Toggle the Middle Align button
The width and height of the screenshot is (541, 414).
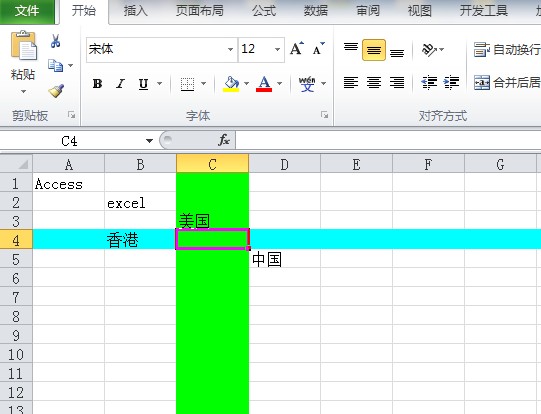pos(374,50)
